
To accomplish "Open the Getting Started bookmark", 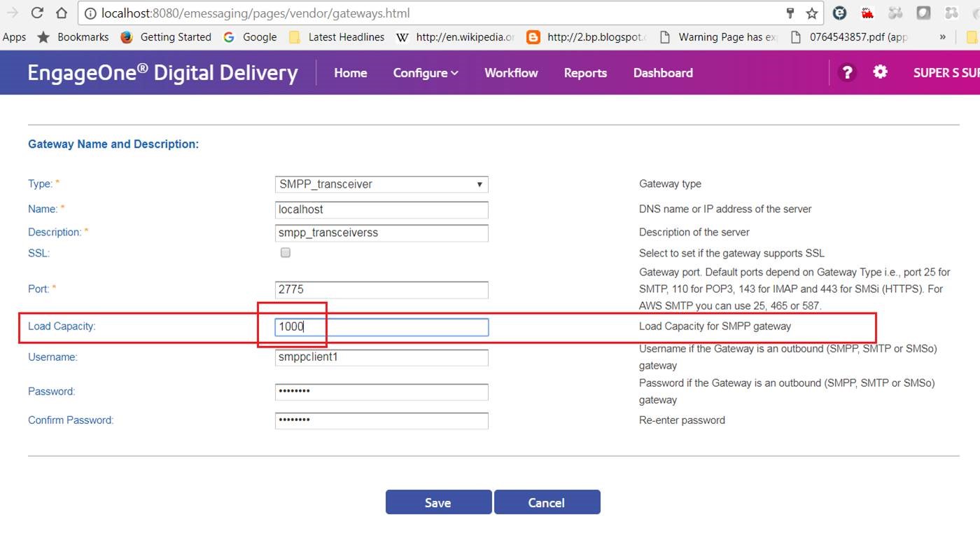I will click(175, 36).
